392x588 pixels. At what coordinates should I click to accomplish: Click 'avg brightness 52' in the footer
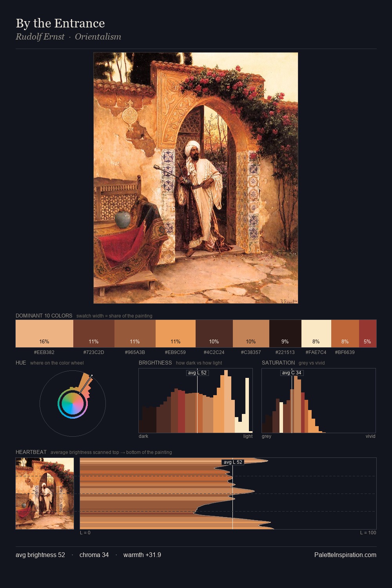tap(40, 555)
